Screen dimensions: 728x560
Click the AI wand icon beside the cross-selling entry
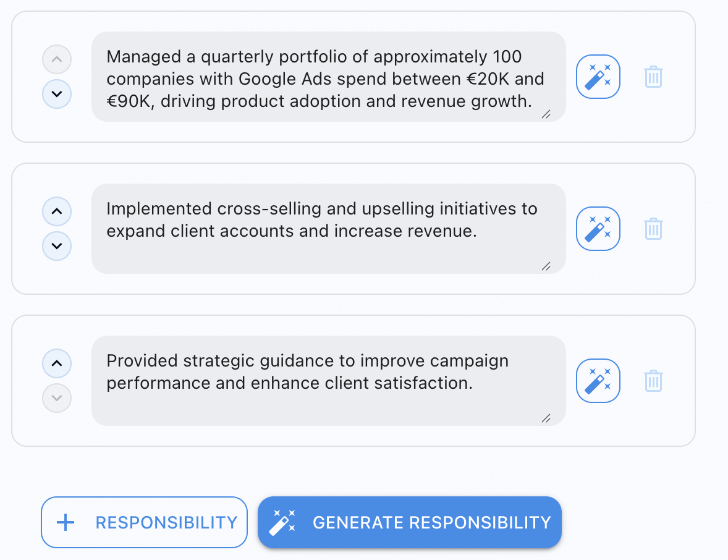[598, 229]
